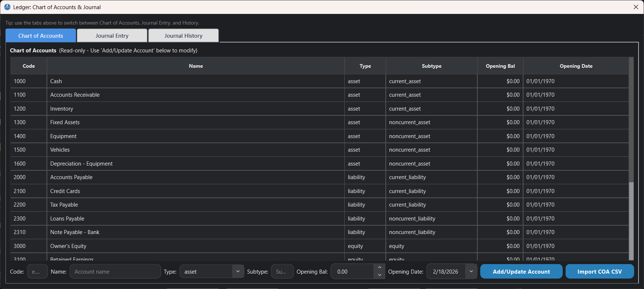Select the Fixed Assets name cell
644x289 pixels.
pyautogui.click(x=196, y=122)
